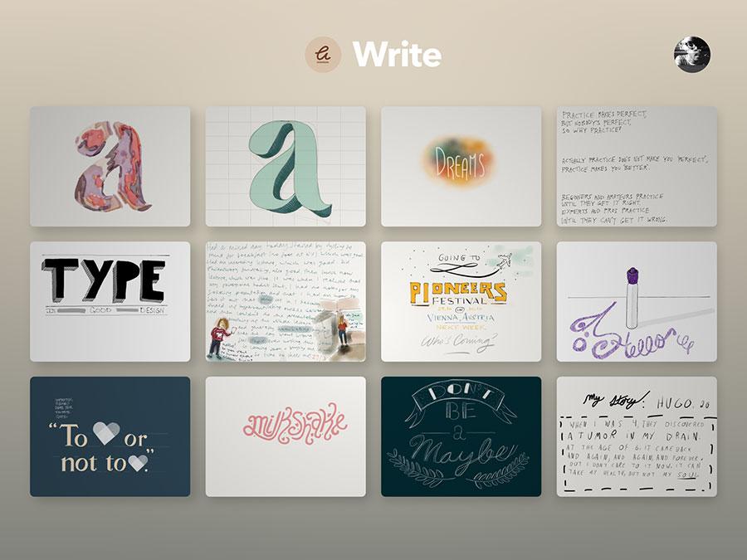Select the painted watercolor letter 'a' sketch
This screenshot has width=747, height=560.
110,165
